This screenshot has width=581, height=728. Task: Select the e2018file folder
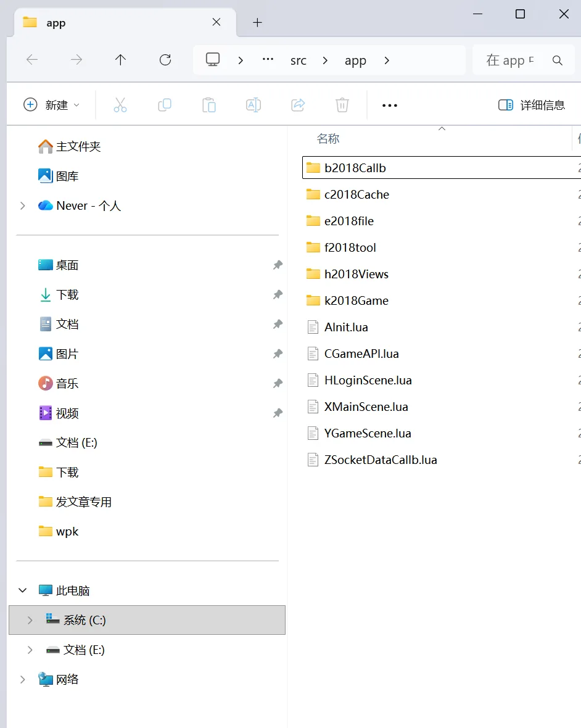(x=349, y=221)
